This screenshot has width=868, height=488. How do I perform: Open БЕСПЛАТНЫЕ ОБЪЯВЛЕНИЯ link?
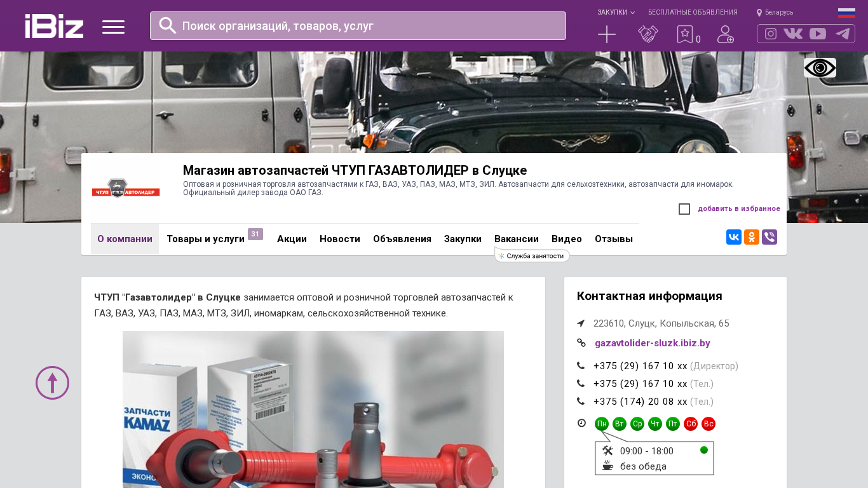(x=693, y=13)
